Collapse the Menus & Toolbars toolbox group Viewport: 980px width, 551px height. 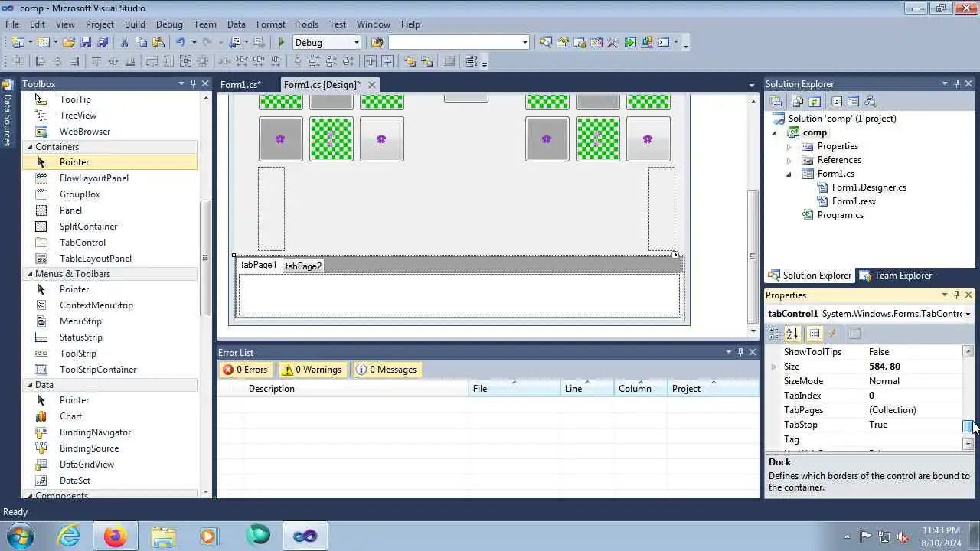[31, 274]
